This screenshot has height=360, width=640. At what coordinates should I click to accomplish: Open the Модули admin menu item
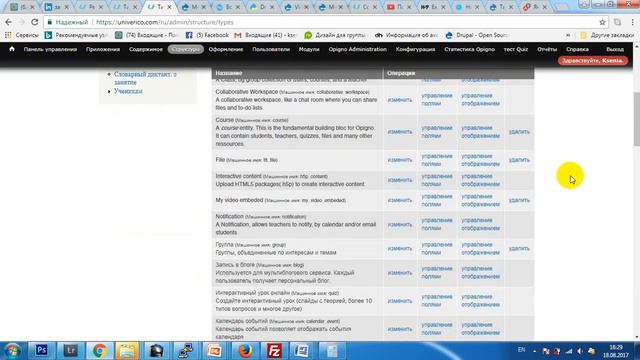pyautogui.click(x=309, y=49)
